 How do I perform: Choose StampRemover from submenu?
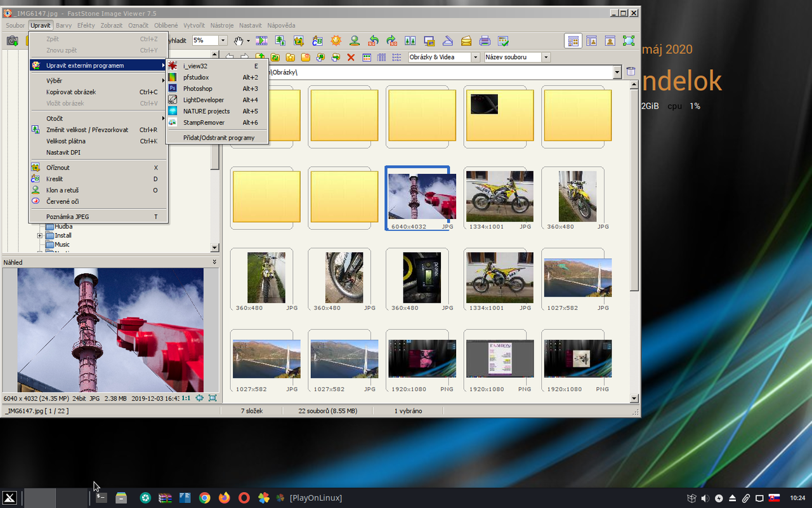tap(217, 123)
